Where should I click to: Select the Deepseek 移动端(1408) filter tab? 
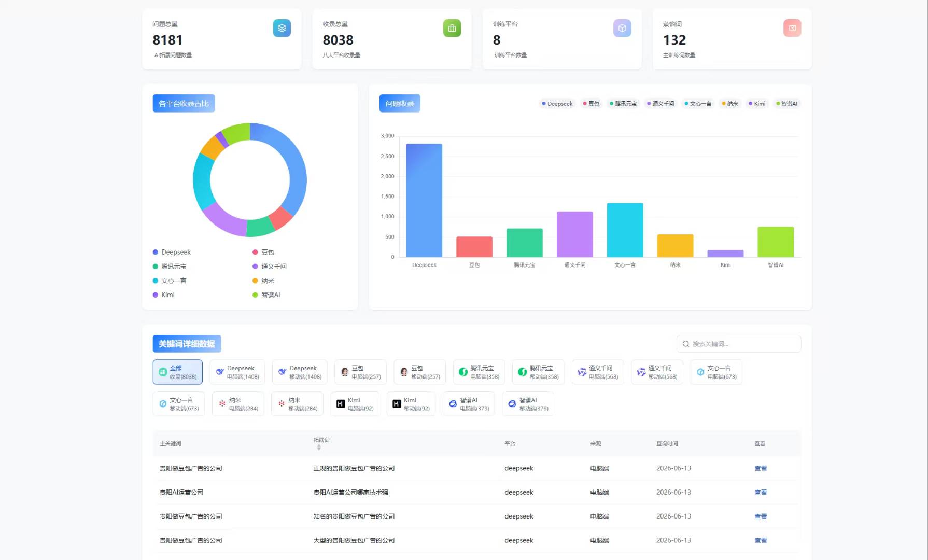pyautogui.click(x=300, y=372)
